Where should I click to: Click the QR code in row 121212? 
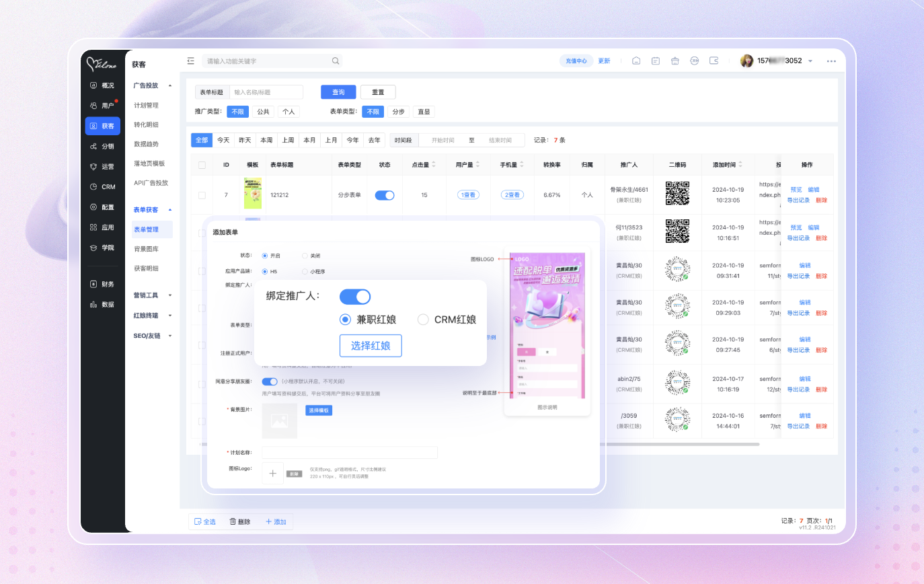click(x=677, y=193)
